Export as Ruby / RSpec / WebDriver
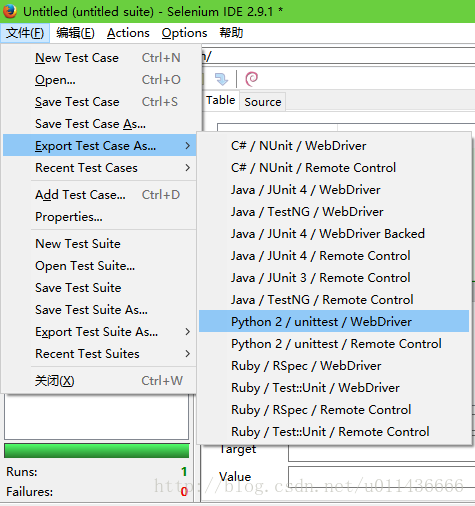The height and width of the screenshot is (506, 475). coord(334,366)
